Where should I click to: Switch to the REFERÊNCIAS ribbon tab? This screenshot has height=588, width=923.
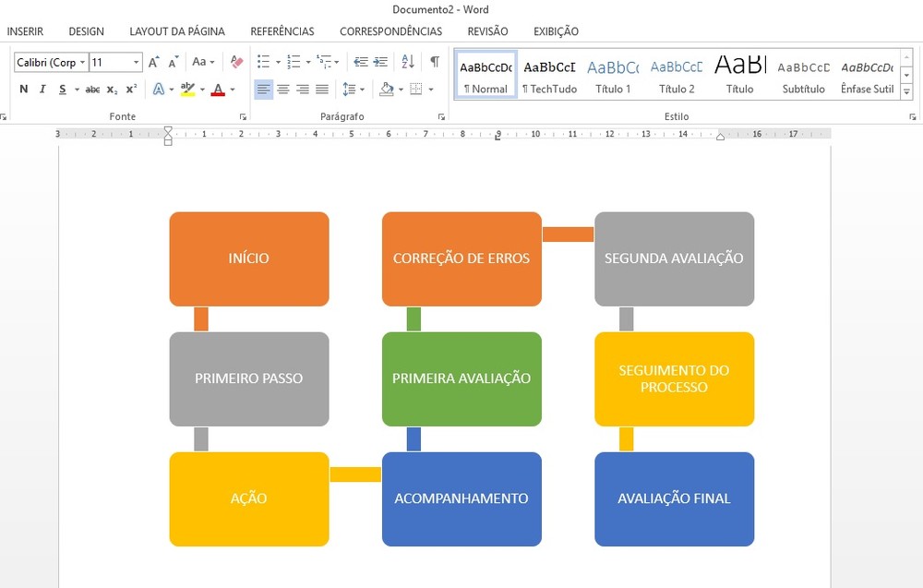(x=282, y=30)
